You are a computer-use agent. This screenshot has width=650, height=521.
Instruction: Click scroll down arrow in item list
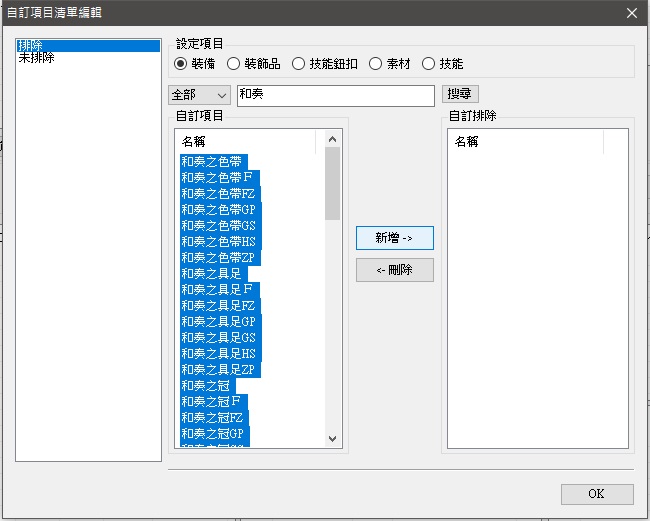pos(332,439)
